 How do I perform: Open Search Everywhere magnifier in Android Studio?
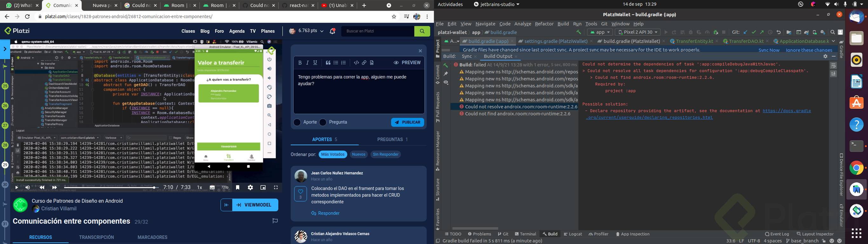point(833,32)
